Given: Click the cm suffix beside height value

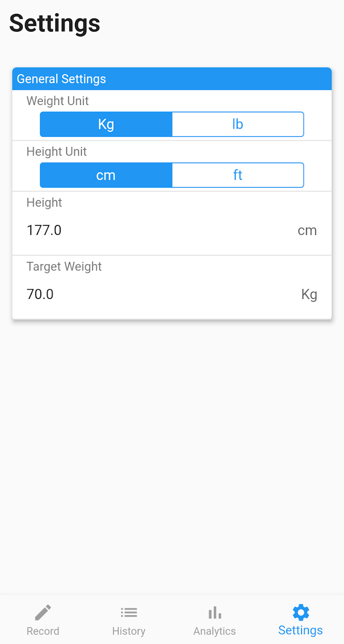Looking at the screenshot, I should (307, 231).
